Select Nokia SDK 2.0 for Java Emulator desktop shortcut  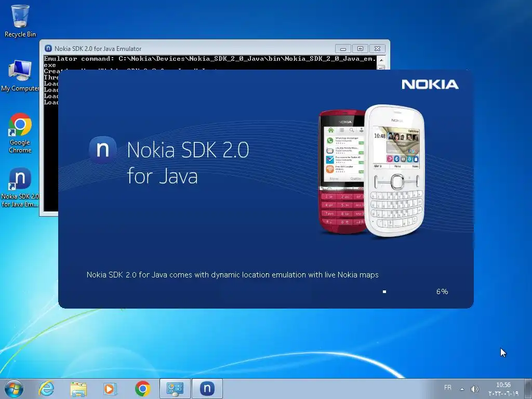tap(20, 187)
